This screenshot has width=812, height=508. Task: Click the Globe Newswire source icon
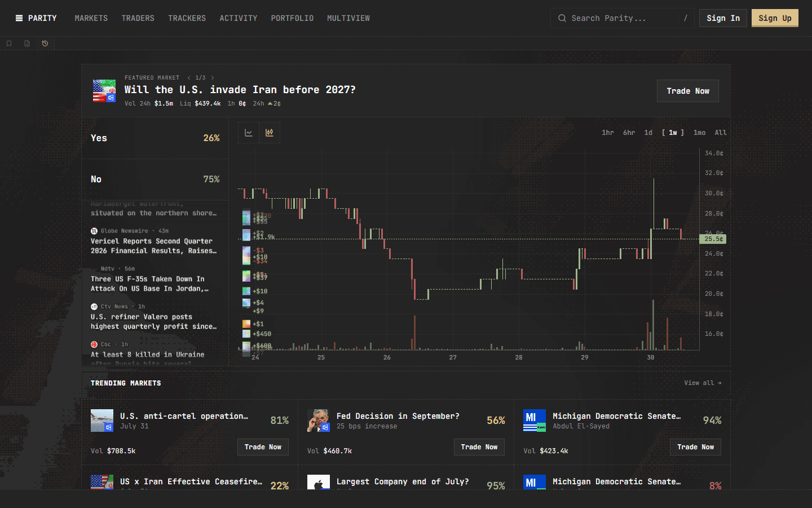pos(94,231)
